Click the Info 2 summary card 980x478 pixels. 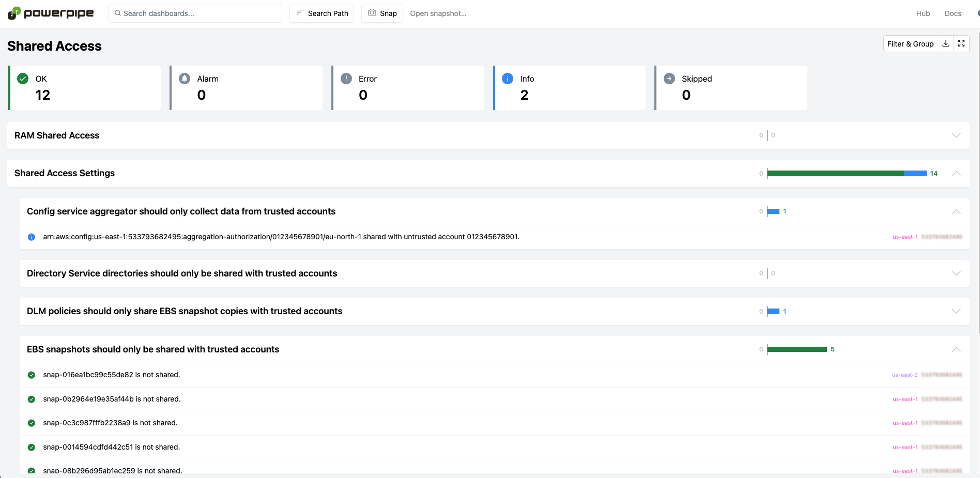[x=570, y=87]
